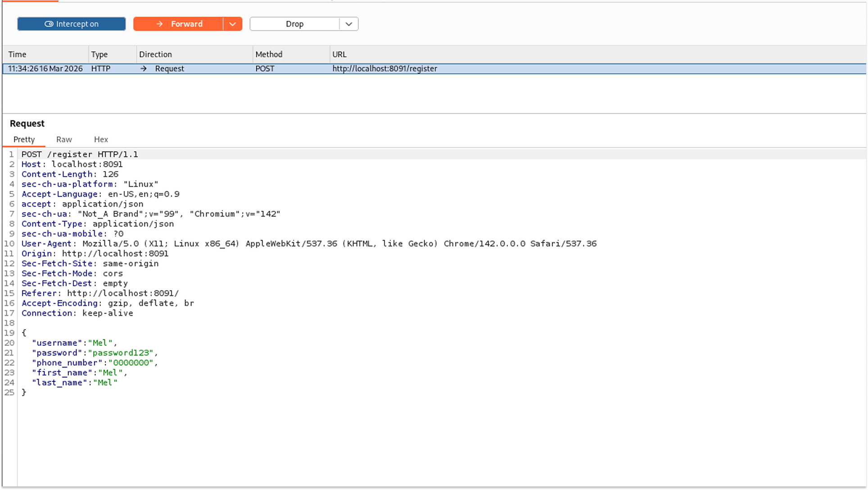This screenshot has width=868, height=490.
Task: Sort by the Direction column header
Action: tap(155, 54)
